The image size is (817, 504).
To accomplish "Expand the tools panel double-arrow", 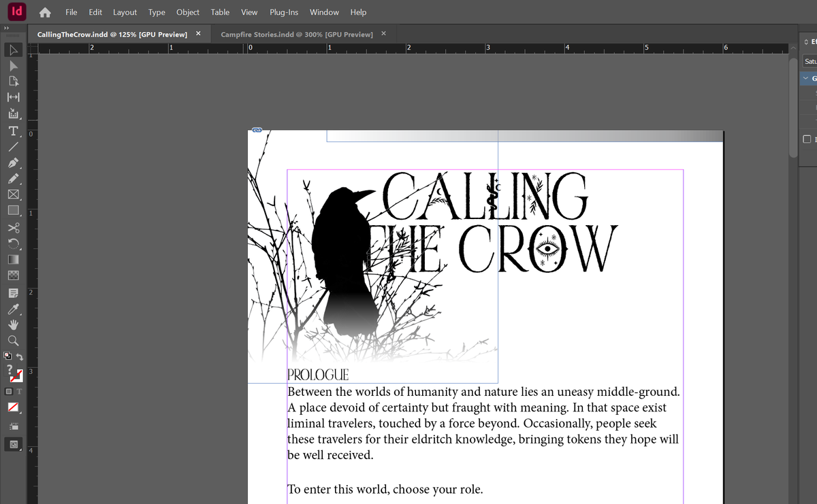I will (x=5, y=28).
